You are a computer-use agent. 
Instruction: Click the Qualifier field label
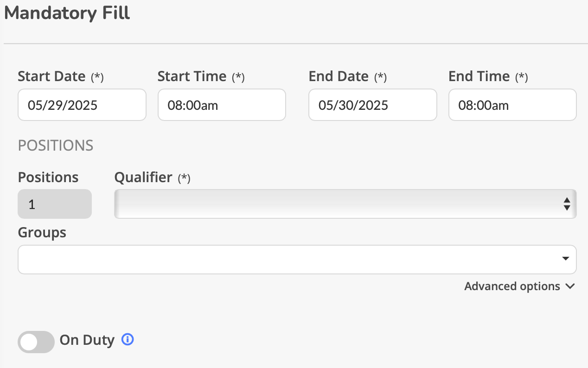[x=143, y=178]
